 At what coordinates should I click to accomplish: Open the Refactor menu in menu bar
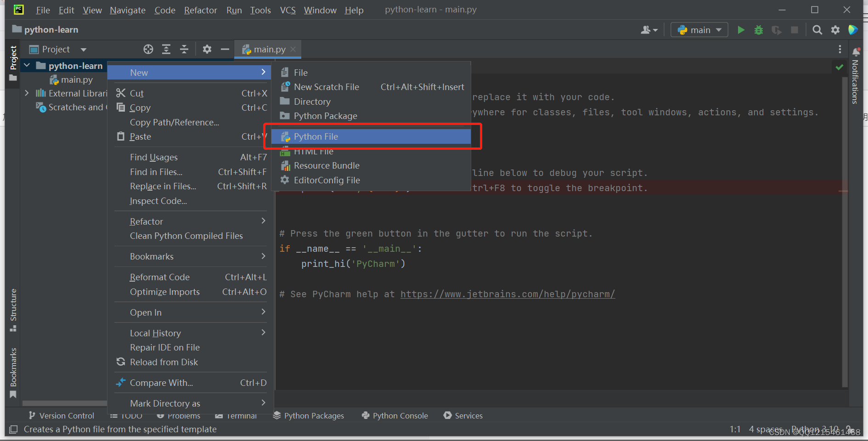[200, 10]
